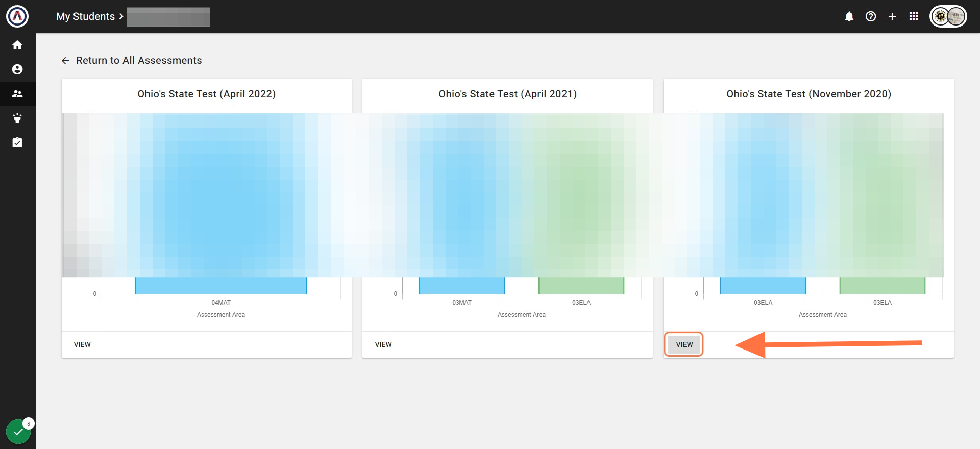Image resolution: width=980 pixels, height=449 pixels.
Task: Click Assessment Area label under April 2022 chart
Action: (x=221, y=315)
